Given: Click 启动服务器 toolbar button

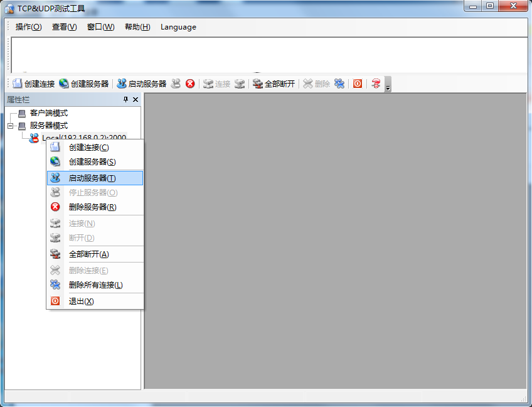Looking at the screenshot, I should pyautogui.click(x=142, y=84).
